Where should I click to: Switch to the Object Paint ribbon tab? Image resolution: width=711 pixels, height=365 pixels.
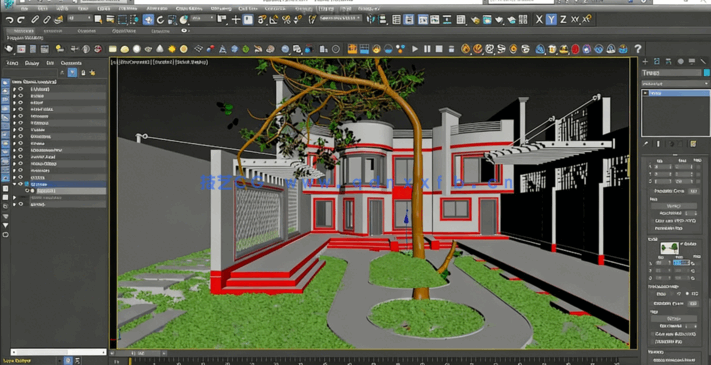(123, 31)
